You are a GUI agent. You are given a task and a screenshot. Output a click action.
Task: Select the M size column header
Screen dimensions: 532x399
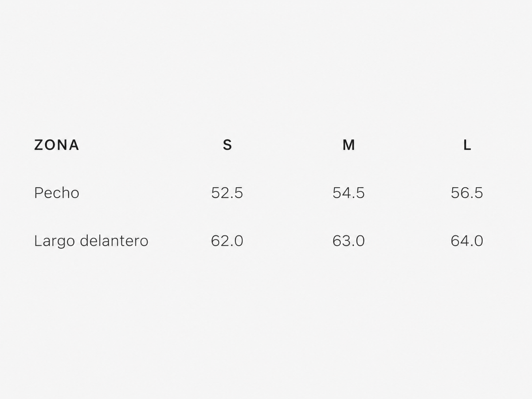(348, 145)
